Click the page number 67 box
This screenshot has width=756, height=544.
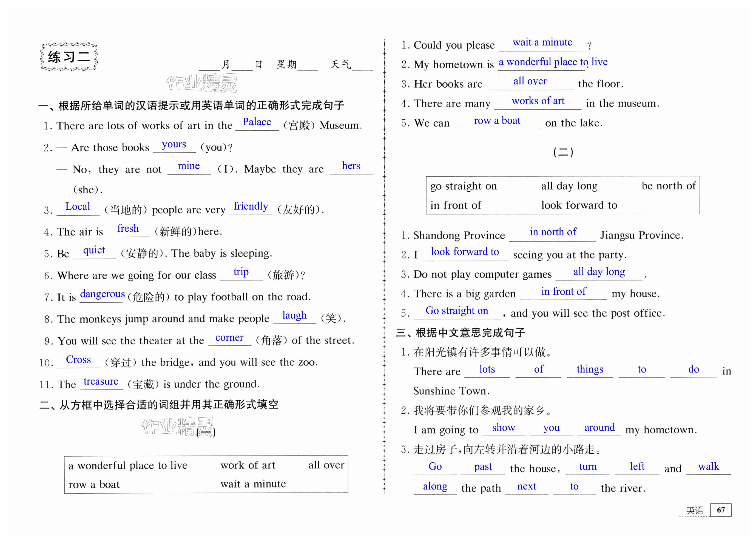[x=720, y=510]
